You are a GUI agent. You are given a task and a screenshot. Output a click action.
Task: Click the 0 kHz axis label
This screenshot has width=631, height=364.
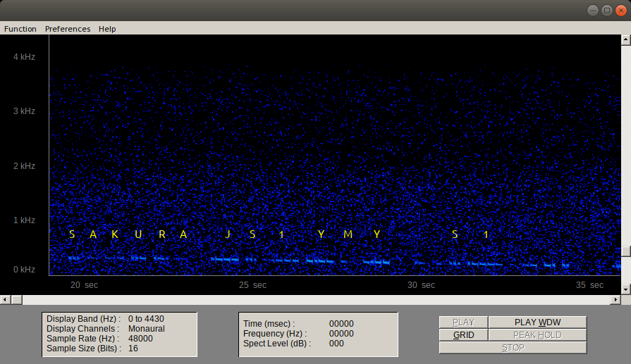[24, 270]
